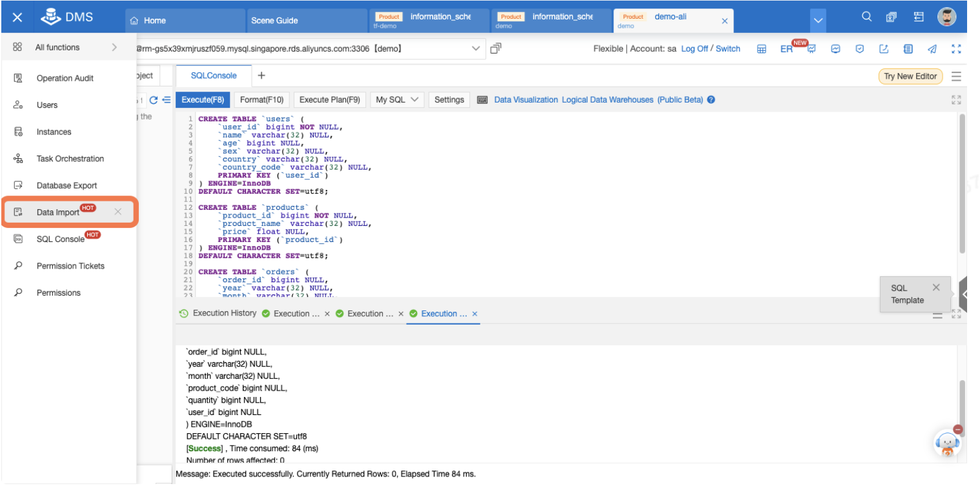Click the Log Off link

pos(696,48)
